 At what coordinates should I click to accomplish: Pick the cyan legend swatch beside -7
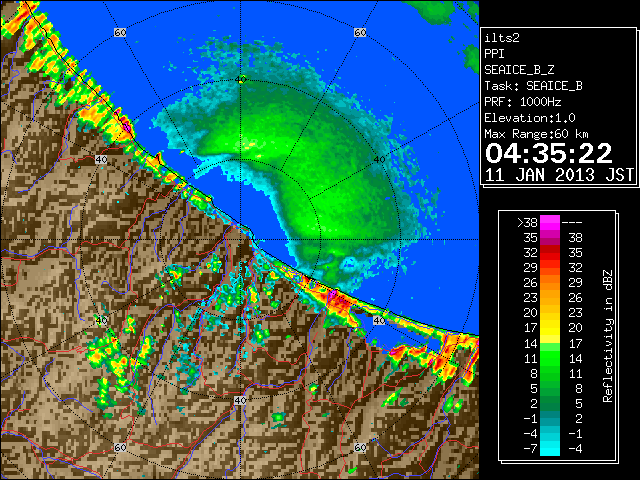[549, 448]
